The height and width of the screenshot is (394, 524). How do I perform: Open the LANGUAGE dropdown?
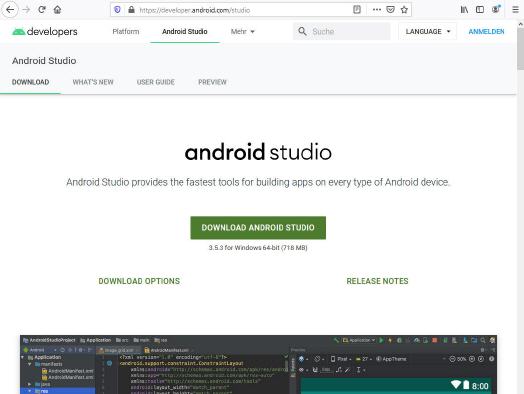[x=428, y=31]
